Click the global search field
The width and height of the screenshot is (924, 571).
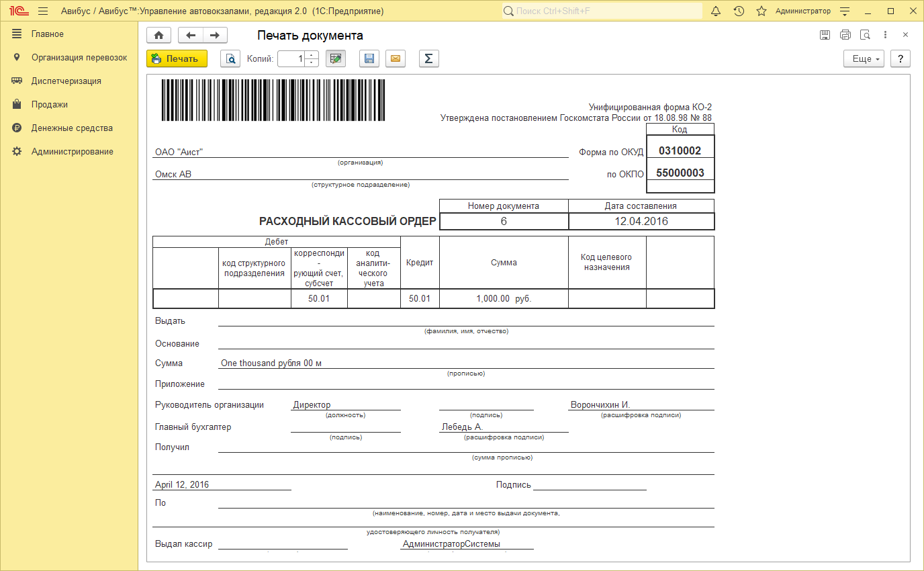pos(604,11)
